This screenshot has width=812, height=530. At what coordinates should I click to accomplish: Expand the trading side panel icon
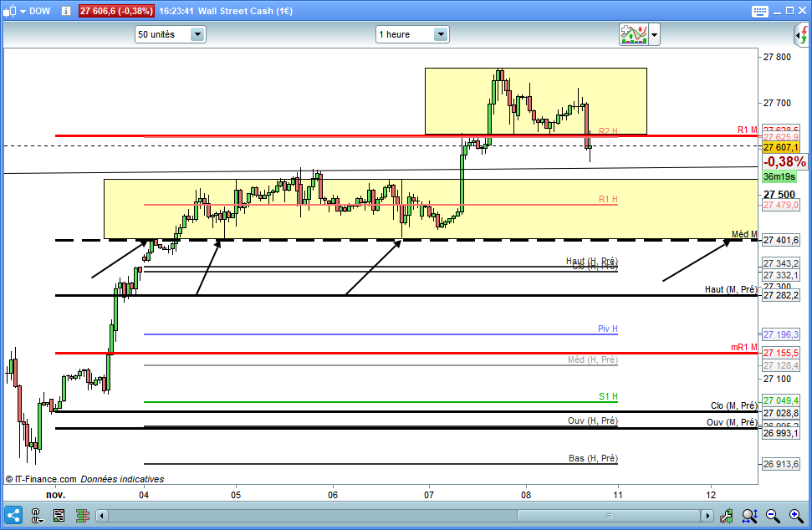(x=802, y=34)
